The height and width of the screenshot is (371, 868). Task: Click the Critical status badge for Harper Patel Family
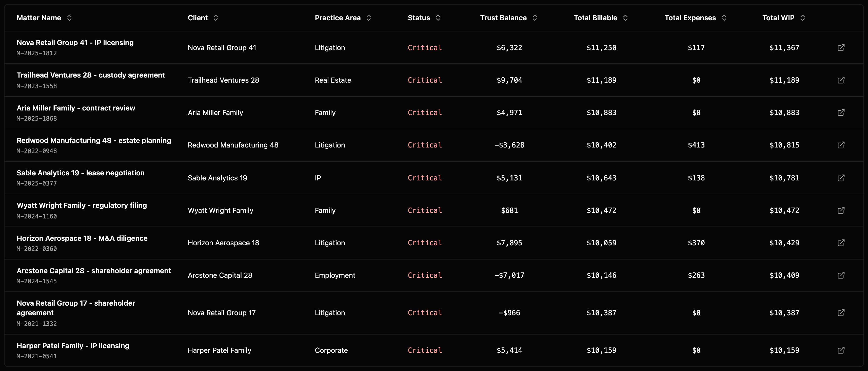(x=425, y=350)
